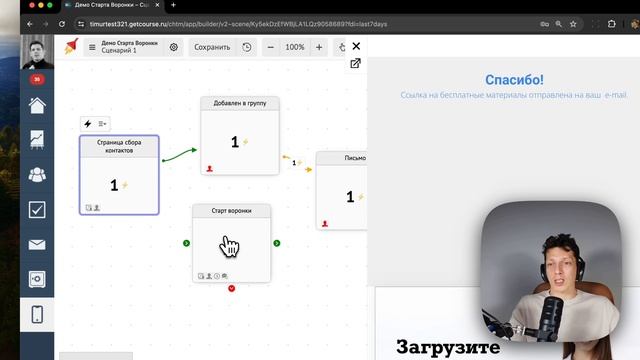Click the counter 1 in 'Добавлен в группу'
Viewport: 640px width, 360px height.
coord(235,142)
